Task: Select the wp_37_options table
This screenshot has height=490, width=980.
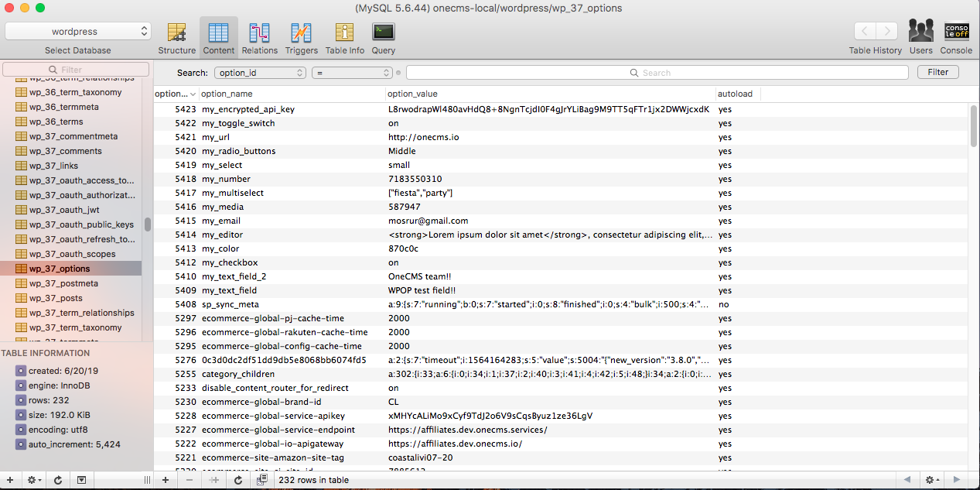Action: [x=70, y=269]
